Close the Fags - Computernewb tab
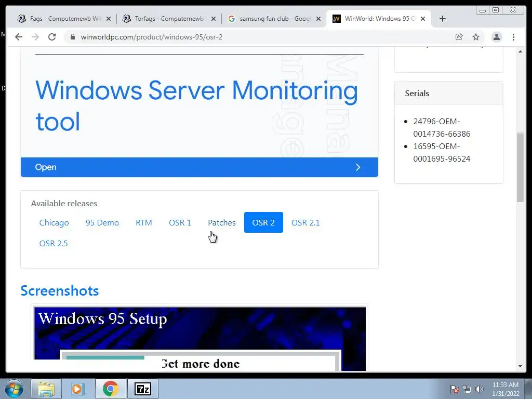The width and height of the screenshot is (532, 399). (x=109, y=19)
